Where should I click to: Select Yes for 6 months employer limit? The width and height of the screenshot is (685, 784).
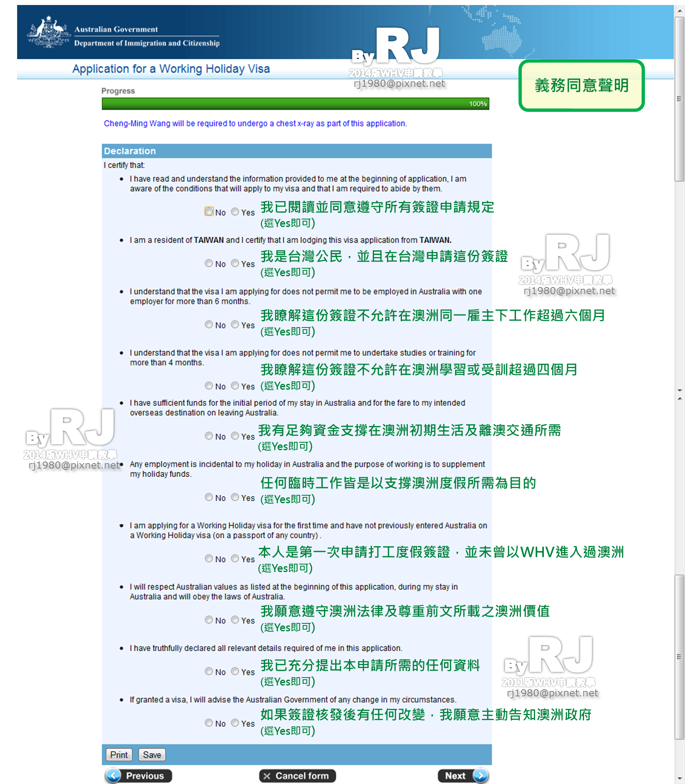point(235,324)
